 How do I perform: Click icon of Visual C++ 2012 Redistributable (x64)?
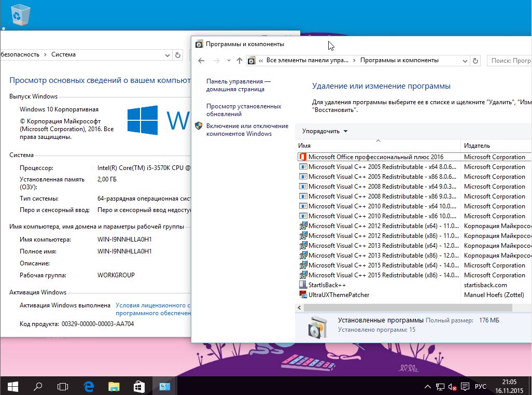(x=303, y=226)
